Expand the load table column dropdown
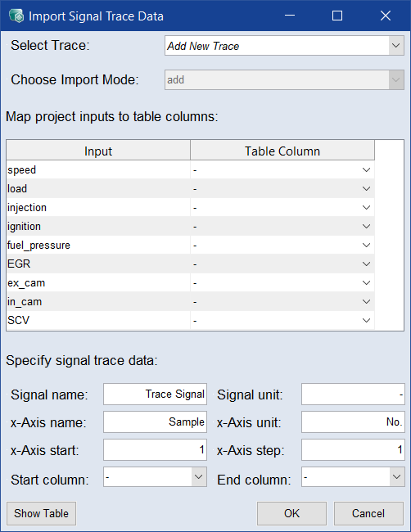 pyautogui.click(x=282, y=188)
